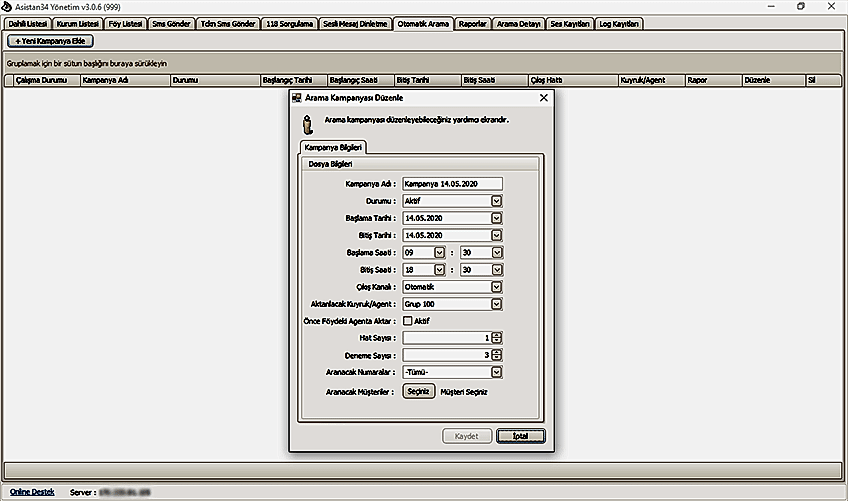Image resolution: width=848 pixels, height=501 pixels.
Task: Increase the Hat Sayısı value
Action: click(x=497, y=335)
